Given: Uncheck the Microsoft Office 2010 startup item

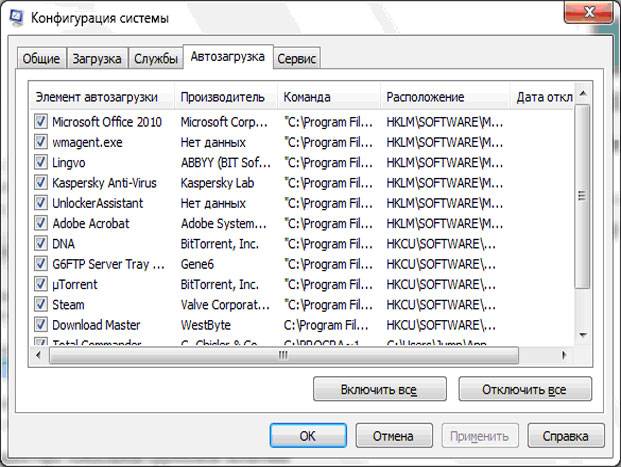Looking at the screenshot, I should pyautogui.click(x=41, y=122).
